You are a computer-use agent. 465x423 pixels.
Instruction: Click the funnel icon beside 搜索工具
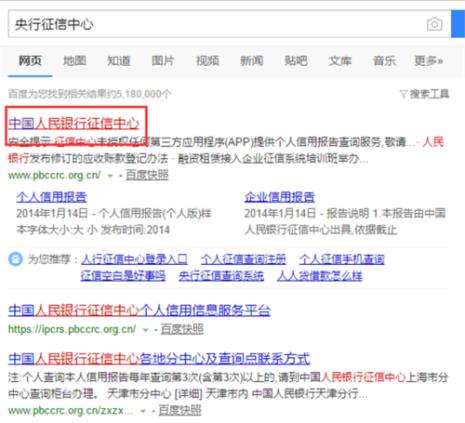(x=403, y=94)
